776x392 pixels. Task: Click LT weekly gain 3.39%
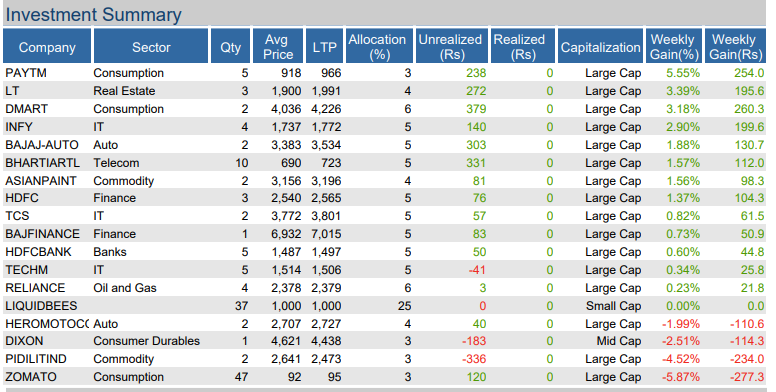(683, 91)
